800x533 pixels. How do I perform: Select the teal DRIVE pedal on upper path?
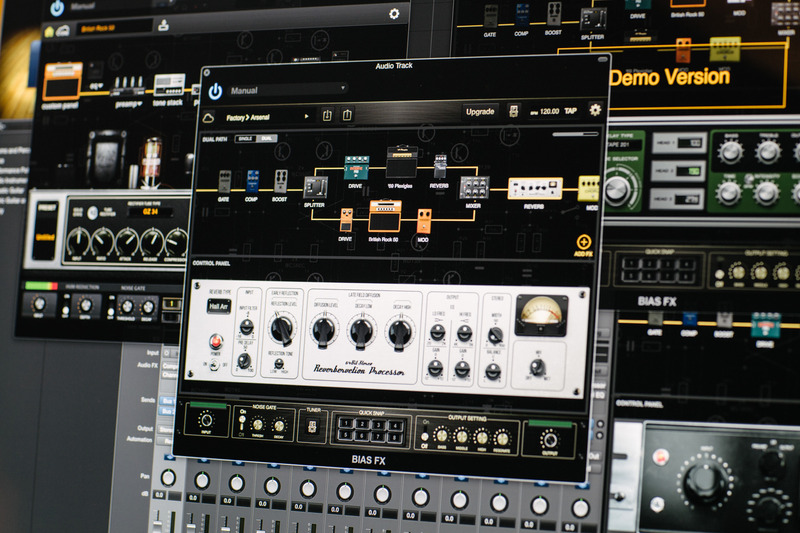point(356,167)
